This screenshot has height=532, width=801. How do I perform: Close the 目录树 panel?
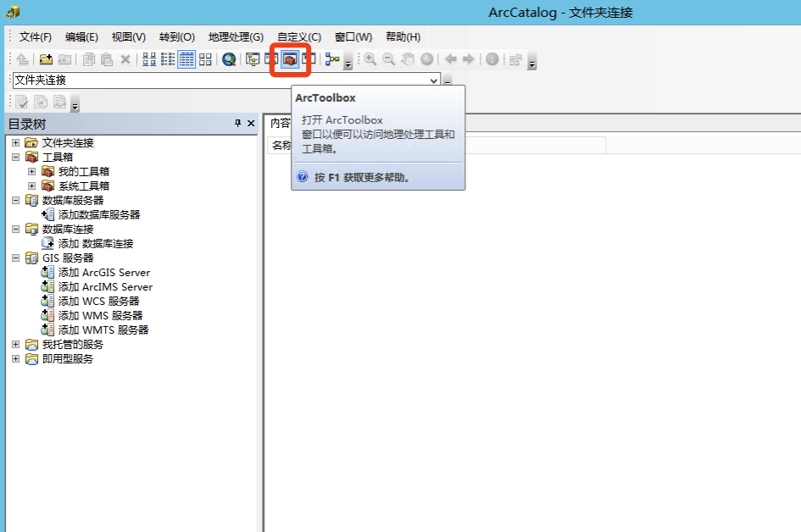coord(251,123)
